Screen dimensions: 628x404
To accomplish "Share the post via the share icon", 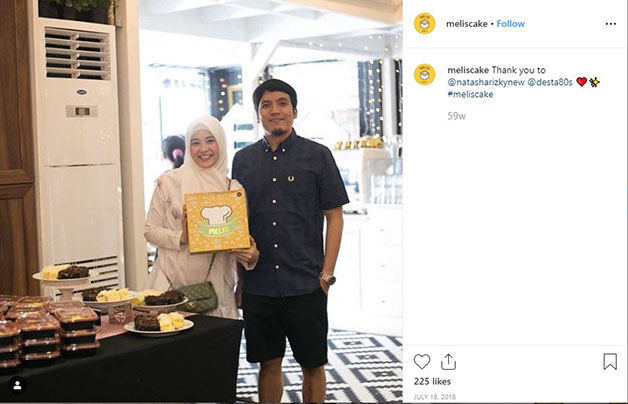I will [x=448, y=362].
